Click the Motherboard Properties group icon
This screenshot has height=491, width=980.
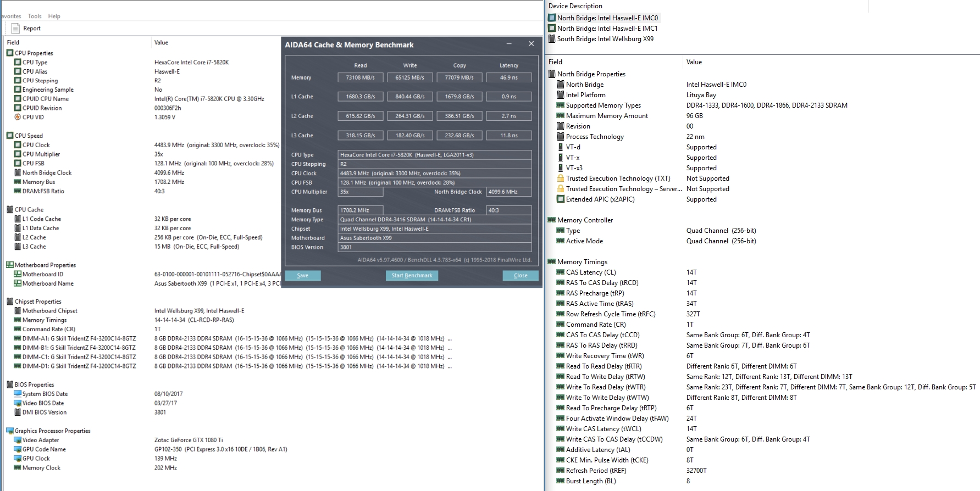click(x=10, y=265)
